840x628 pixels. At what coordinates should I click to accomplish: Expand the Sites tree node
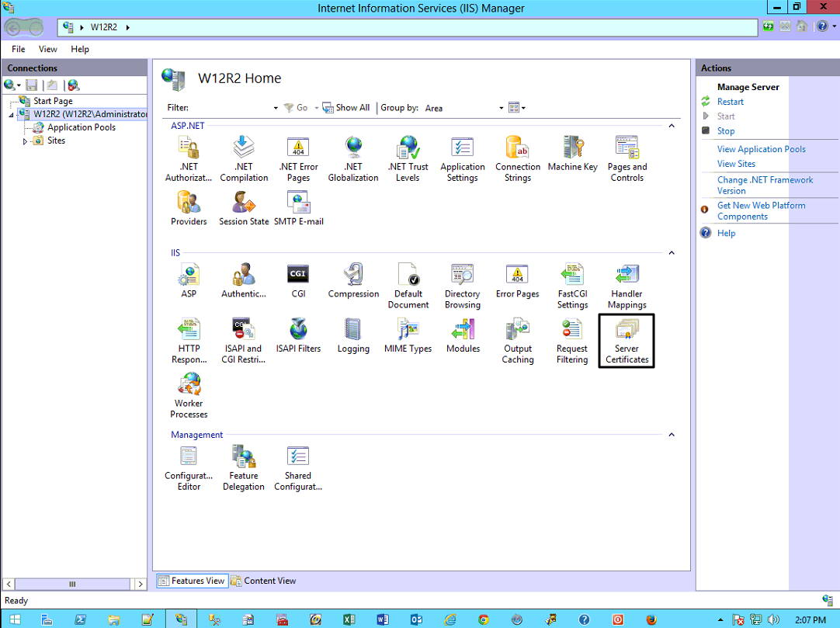[25, 141]
